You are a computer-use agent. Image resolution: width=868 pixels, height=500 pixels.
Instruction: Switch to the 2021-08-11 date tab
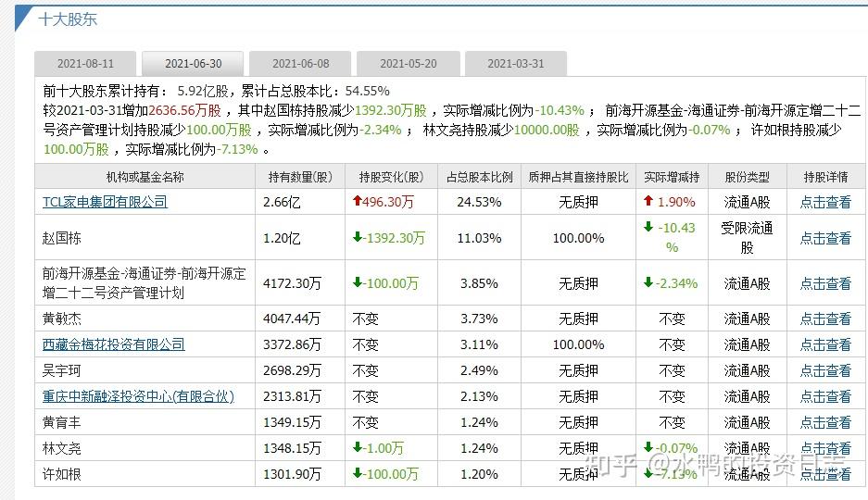(85, 64)
